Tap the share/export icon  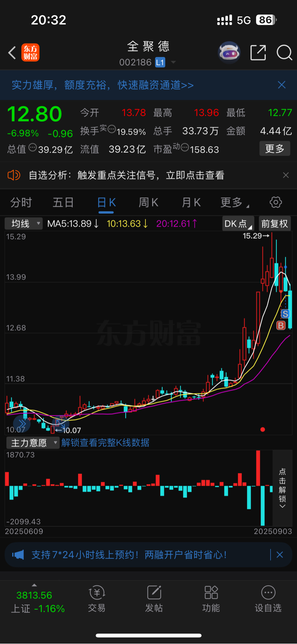[x=258, y=52]
